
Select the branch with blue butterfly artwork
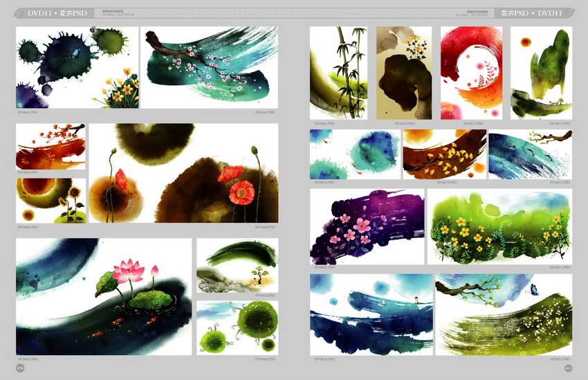[x=504, y=314]
